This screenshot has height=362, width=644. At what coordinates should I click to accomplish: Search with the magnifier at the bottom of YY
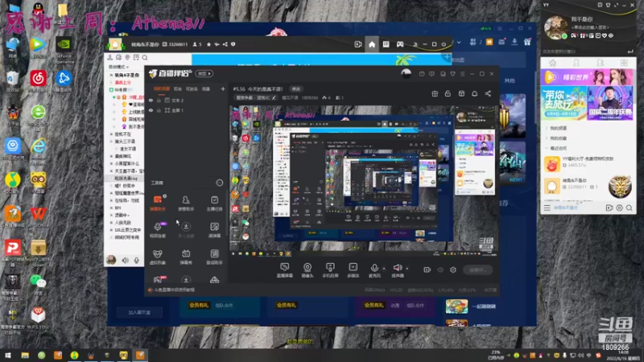pyautogui.click(x=629, y=208)
